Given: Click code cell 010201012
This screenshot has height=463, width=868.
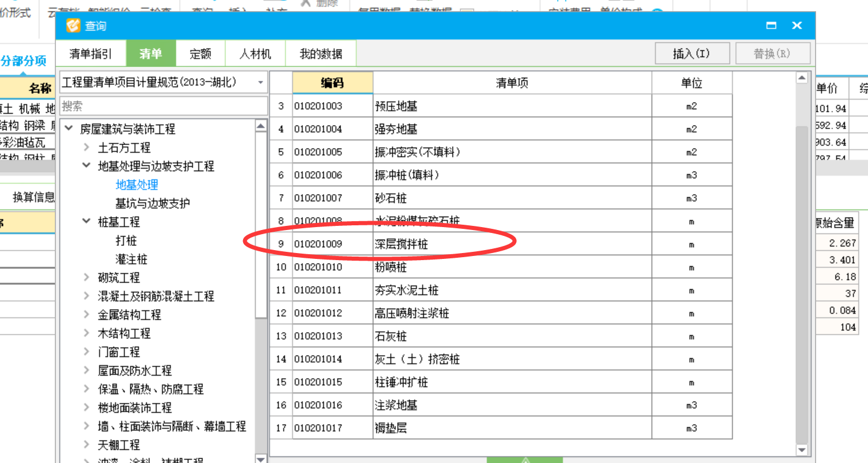Looking at the screenshot, I should coord(333,313).
